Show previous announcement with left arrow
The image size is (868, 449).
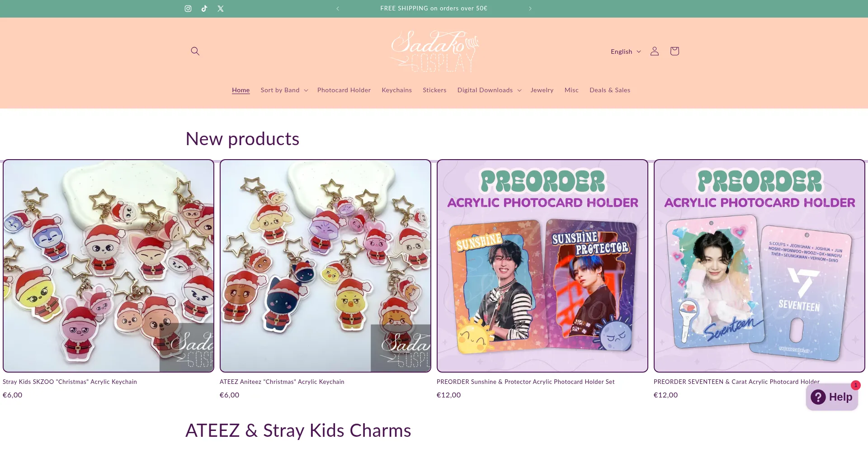click(338, 9)
